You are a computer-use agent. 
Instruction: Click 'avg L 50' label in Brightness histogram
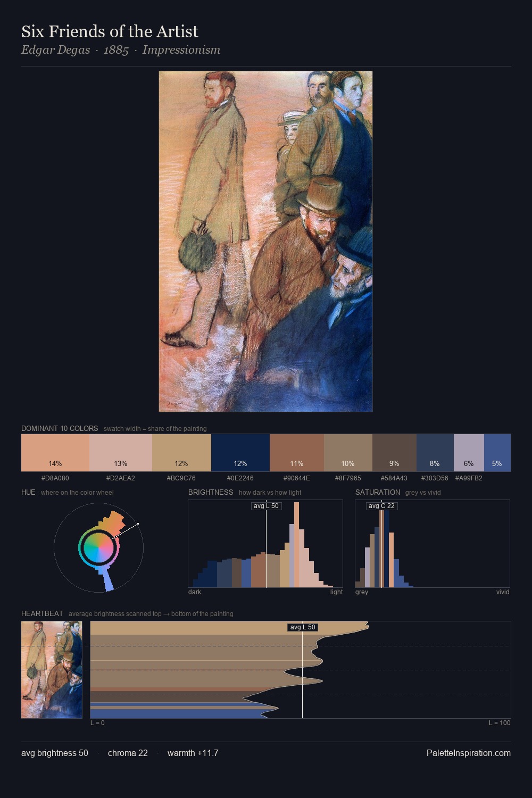(x=266, y=506)
